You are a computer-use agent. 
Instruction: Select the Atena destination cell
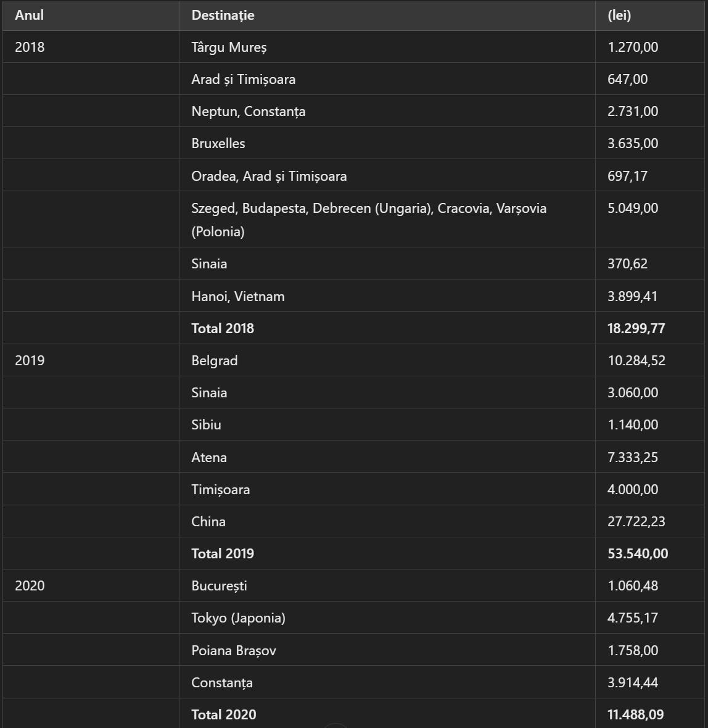[x=208, y=458]
